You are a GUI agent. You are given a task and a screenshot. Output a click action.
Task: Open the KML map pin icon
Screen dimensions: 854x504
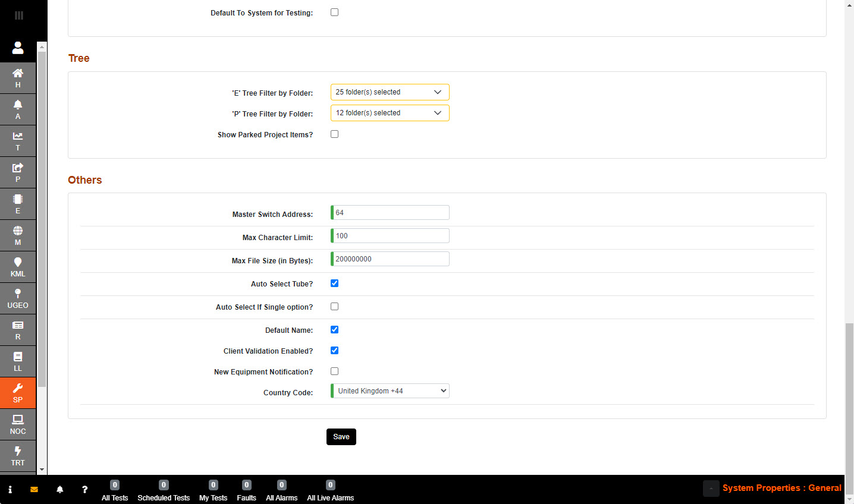point(18,266)
